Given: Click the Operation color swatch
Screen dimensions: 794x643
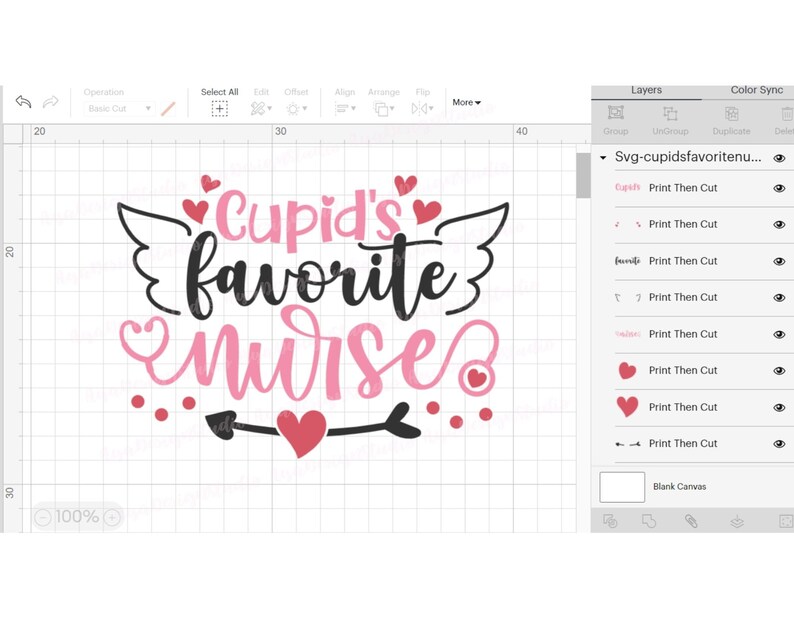Looking at the screenshot, I should click(x=168, y=108).
